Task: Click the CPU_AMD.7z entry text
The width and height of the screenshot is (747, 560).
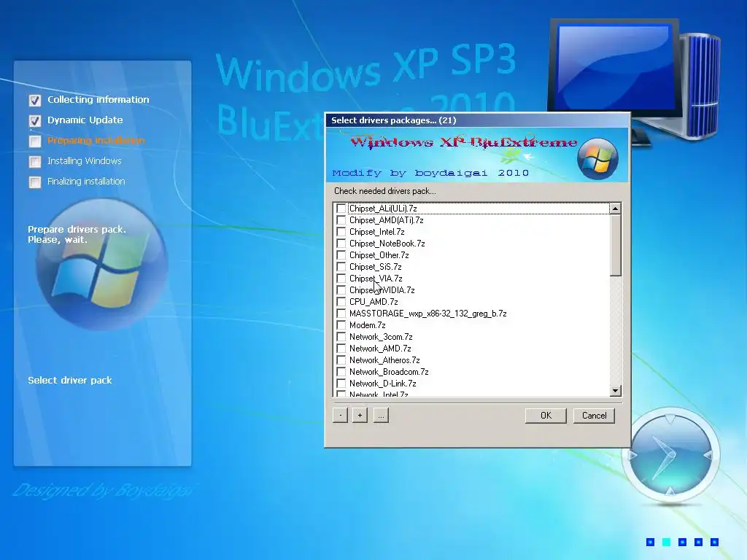Action: coord(373,302)
